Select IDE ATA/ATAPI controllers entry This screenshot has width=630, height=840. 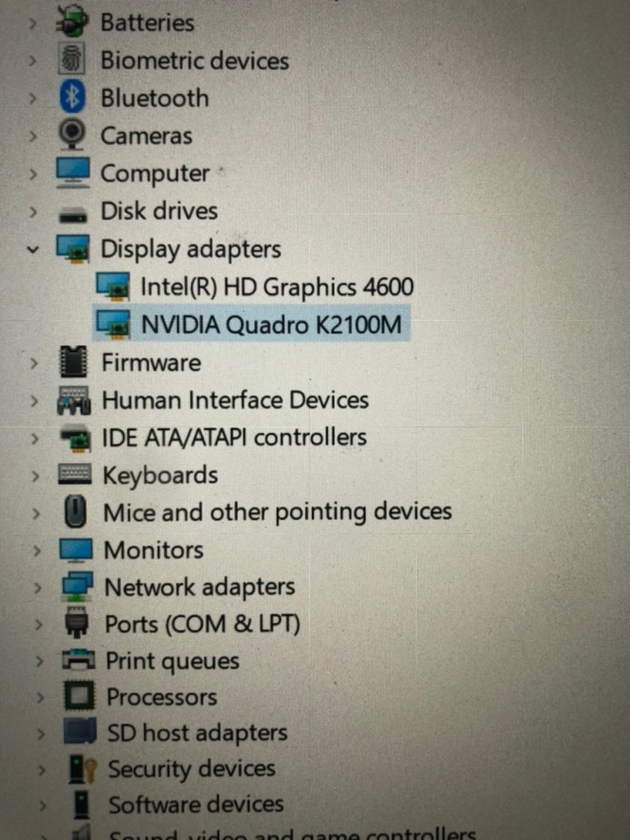click(234, 437)
